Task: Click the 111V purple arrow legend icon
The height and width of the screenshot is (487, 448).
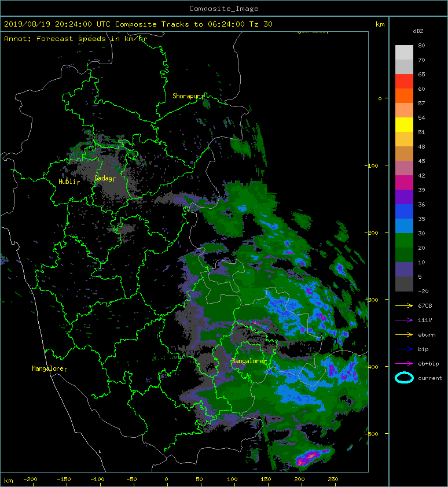Action: click(x=404, y=320)
